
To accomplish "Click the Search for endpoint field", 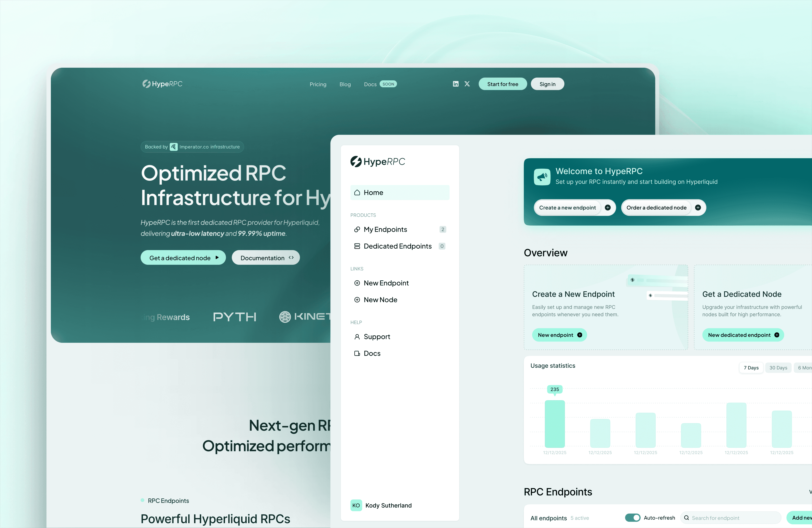I will coord(730,518).
